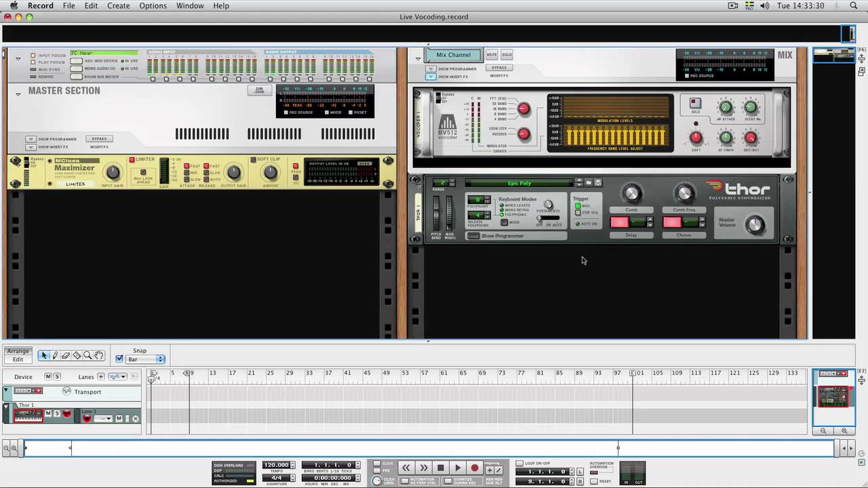Toggle the Pre count-in button
This screenshot has height=488, width=868.
(377, 470)
